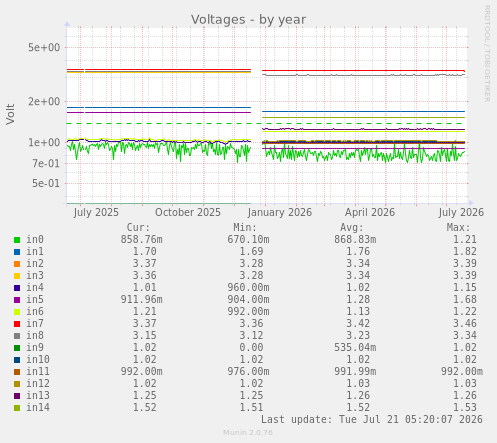Click the in9 dark green legend swatch
Viewport: 497px width, 443px height.
[17, 348]
